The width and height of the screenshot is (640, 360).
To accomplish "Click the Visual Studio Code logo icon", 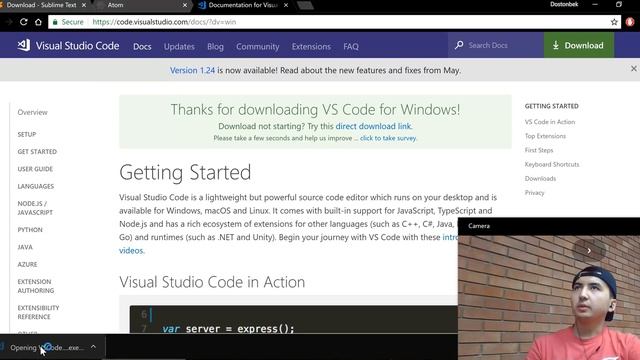I will click(24, 45).
